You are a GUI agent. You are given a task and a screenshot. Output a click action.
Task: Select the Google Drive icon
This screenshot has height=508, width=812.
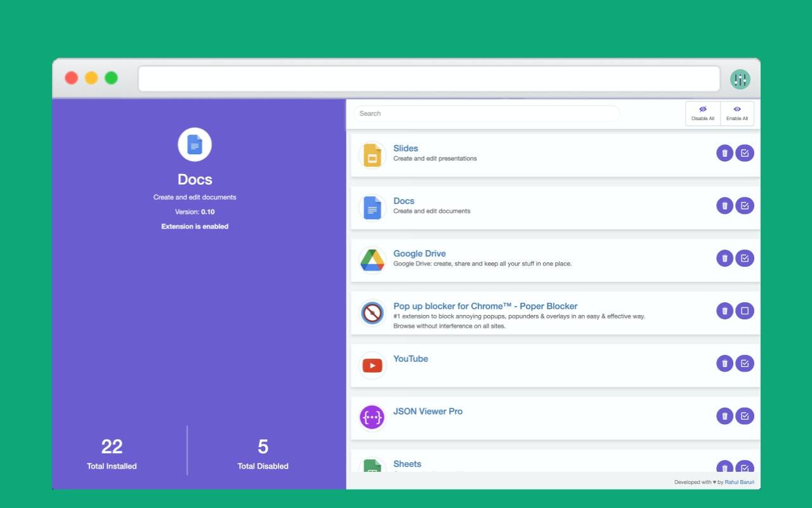coord(372,260)
